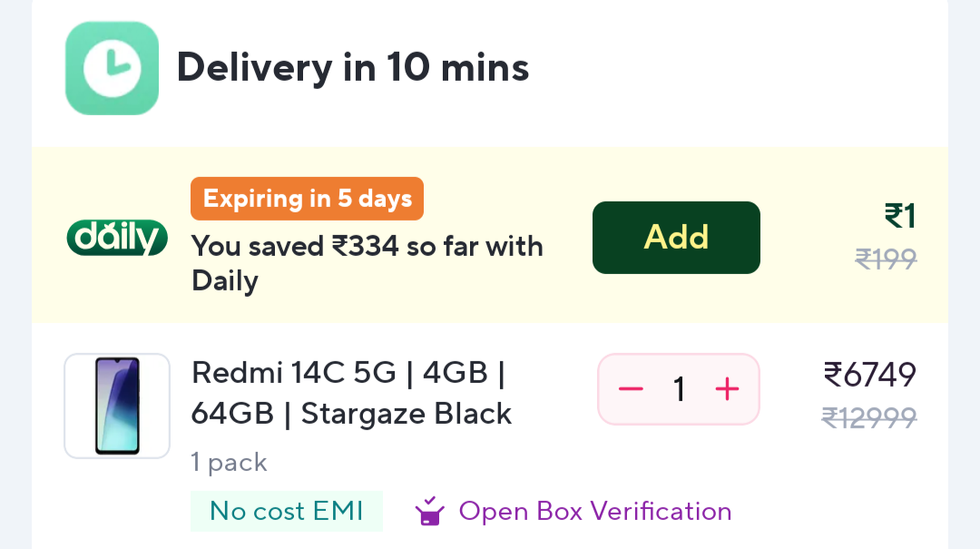Click the Delivery in 10 mins heading
Screen dimensions: 980x549
click(352, 68)
